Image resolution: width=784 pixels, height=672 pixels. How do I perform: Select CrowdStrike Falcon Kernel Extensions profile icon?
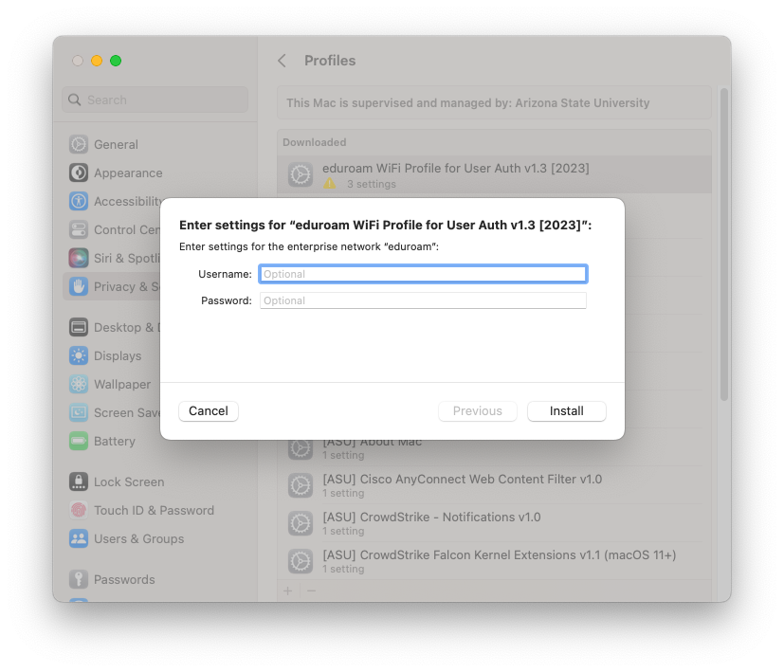(301, 561)
